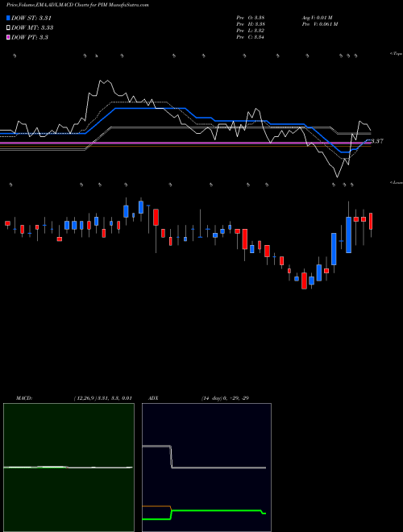Click the MACD (12,26,9) values text
403x532 pixels.
pos(102,398)
